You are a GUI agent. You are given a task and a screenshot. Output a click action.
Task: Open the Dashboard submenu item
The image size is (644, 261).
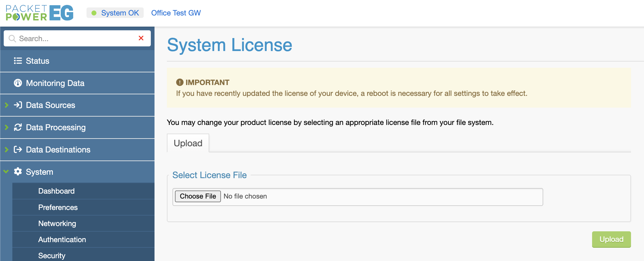pyautogui.click(x=56, y=191)
